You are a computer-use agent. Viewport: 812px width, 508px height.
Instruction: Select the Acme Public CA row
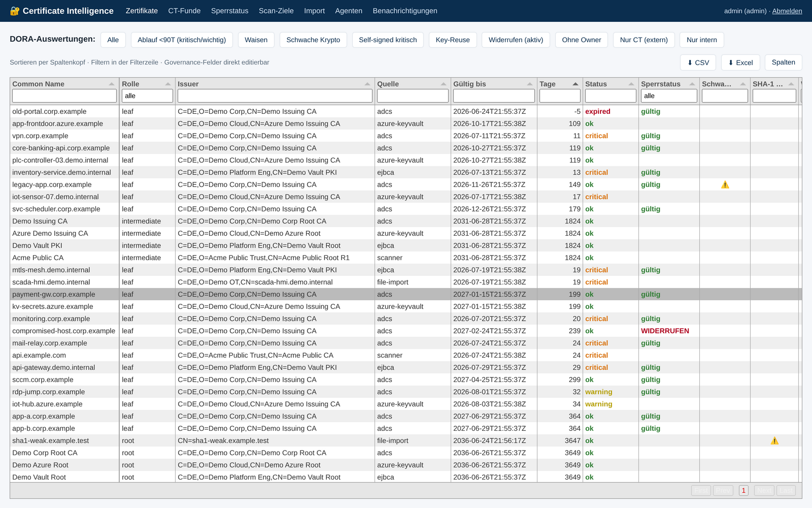click(x=405, y=258)
